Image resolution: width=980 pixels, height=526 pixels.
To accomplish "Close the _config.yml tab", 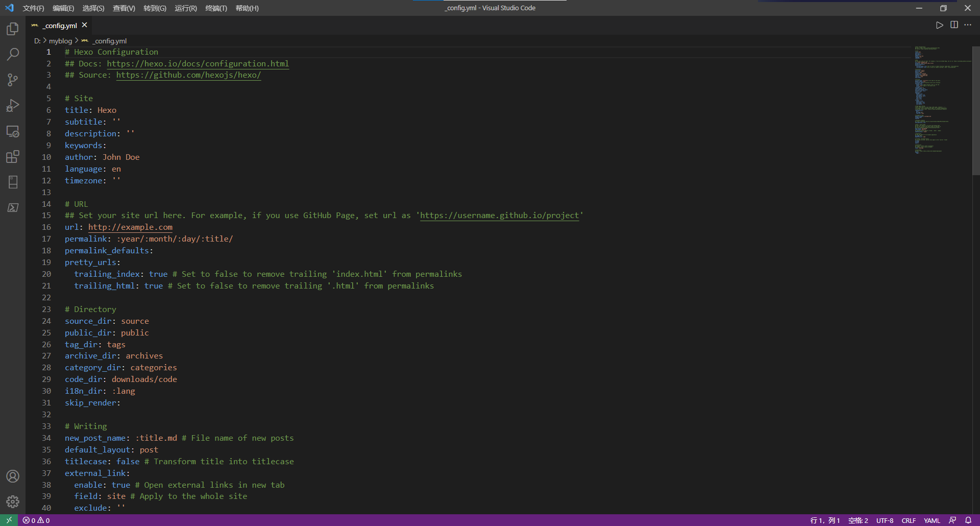I will coord(85,25).
